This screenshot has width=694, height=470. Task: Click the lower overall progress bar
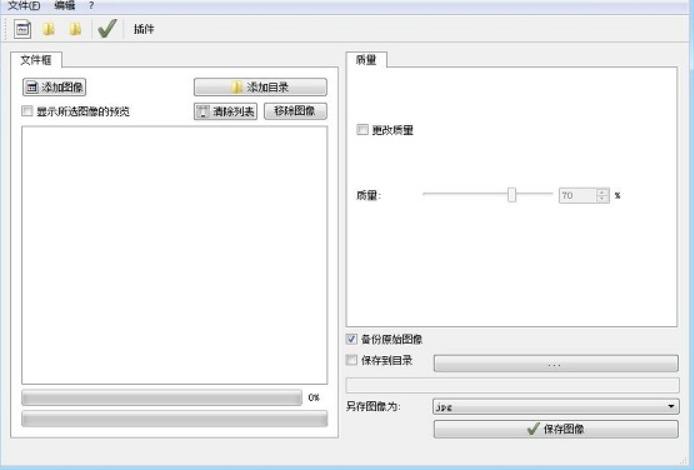pyautogui.click(x=174, y=419)
